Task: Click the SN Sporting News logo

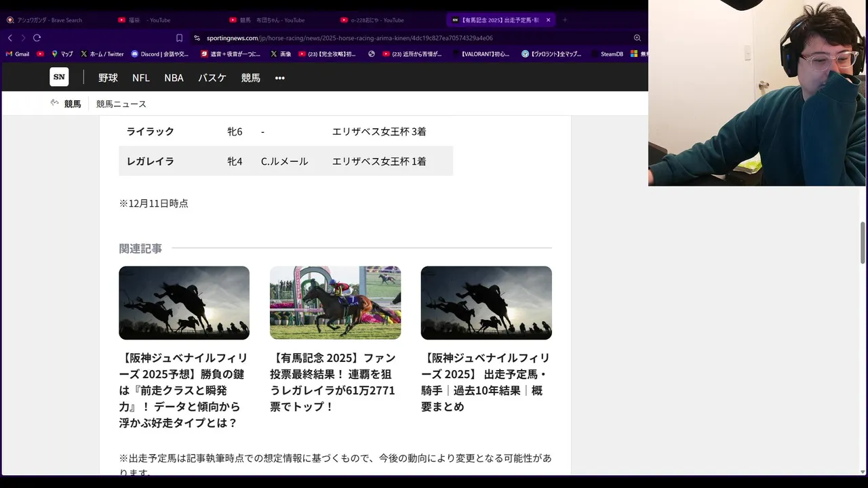Action: [x=59, y=77]
